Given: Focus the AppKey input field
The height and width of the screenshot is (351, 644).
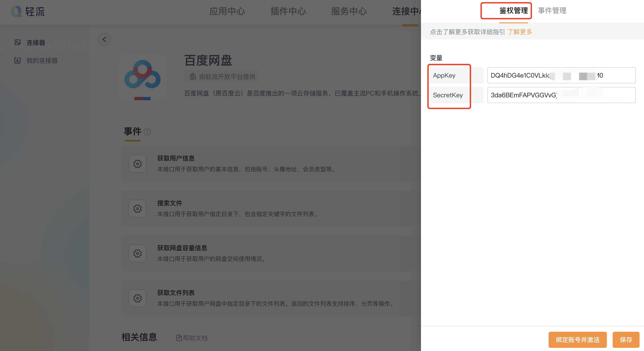Looking at the screenshot, I should click(x=562, y=75).
